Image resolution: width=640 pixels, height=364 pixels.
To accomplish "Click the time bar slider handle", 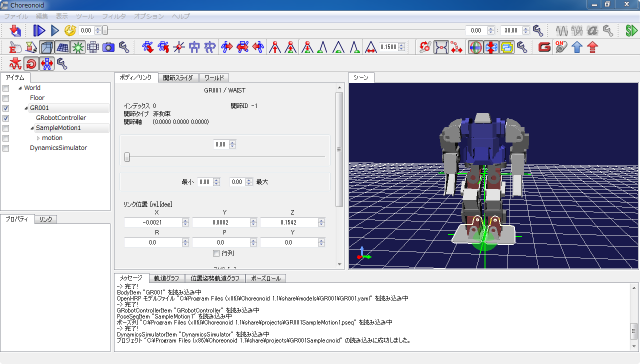I will 105,31.
